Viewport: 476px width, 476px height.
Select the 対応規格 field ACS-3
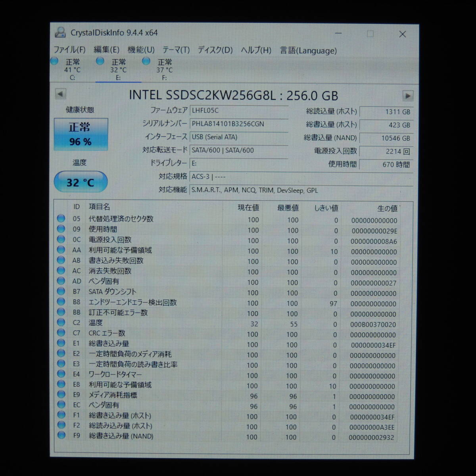tap(301, 177)
